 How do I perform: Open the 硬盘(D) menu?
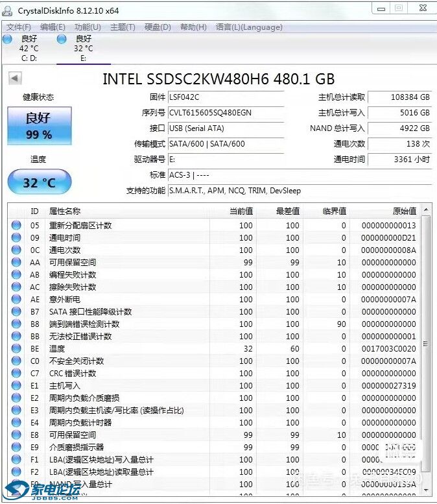(x=158, y=27)
